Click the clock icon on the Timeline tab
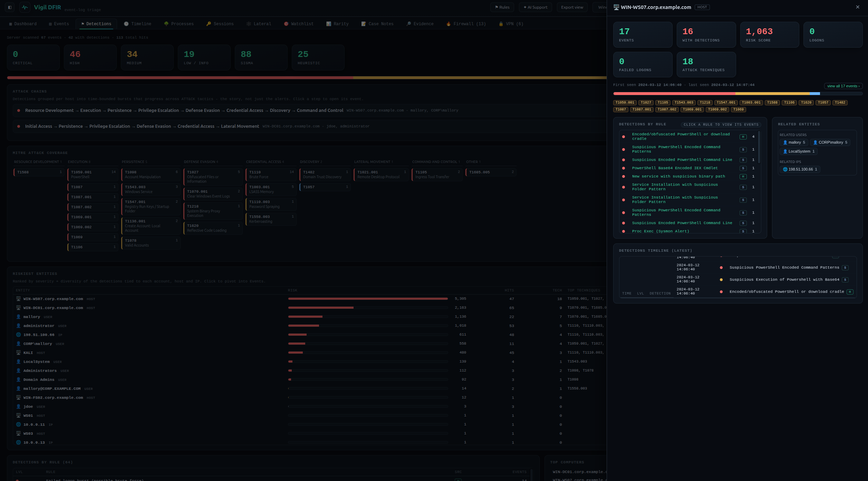The height and width of the screenshot is (481, 868). [x=126, y=24]
